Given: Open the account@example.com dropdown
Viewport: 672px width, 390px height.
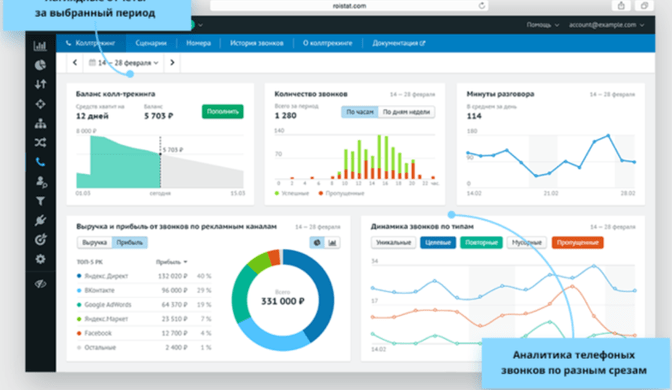Looking at the screenshot, I should click(606, 25).
